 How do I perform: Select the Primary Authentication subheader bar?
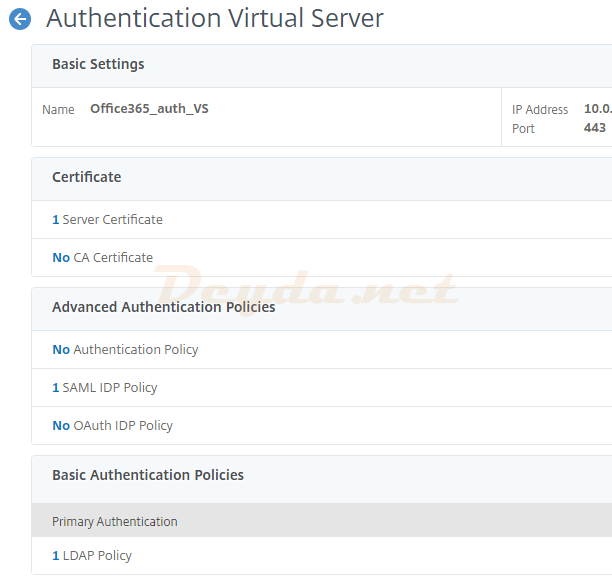pyautogui.click(x=115, y=521)
